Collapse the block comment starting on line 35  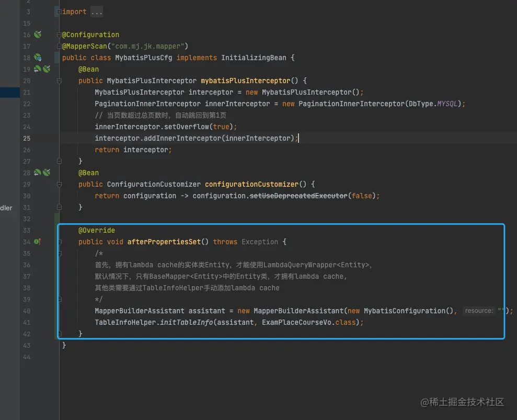pyautogui.click(x=60, y=253)
